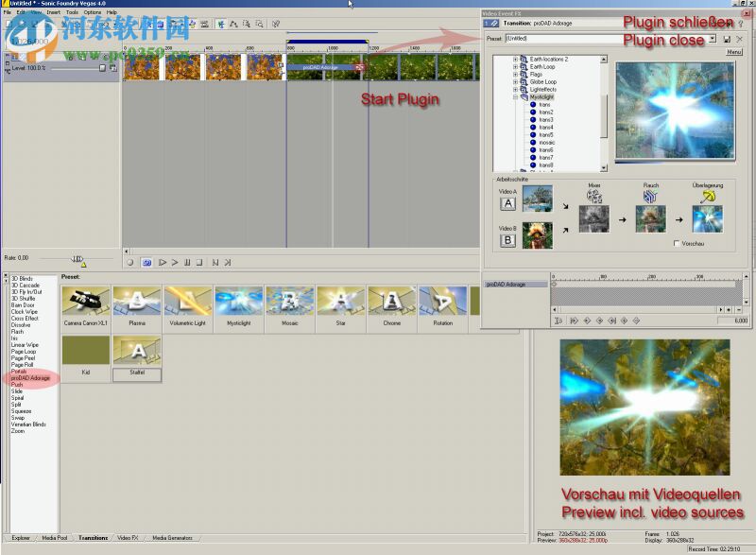Expand the Globe Loop folder
This screenshot has height=555, width=756.
coord(515,82)
